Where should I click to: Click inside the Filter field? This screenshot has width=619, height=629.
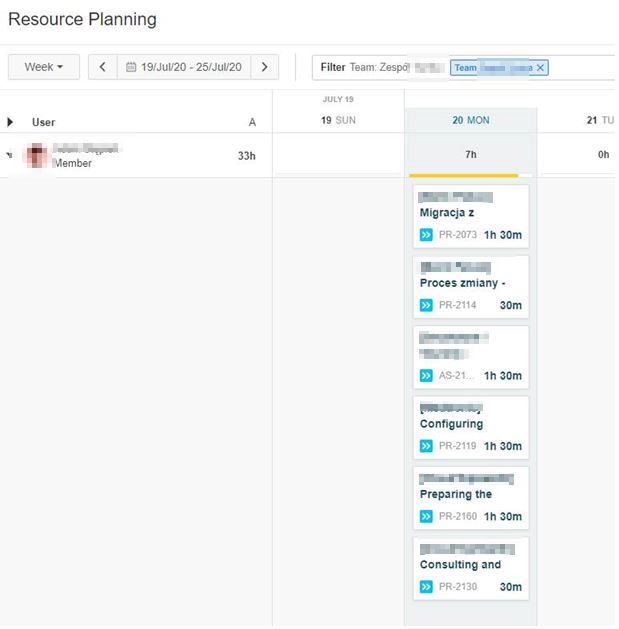pyautogui.click(x=580, y=68)
